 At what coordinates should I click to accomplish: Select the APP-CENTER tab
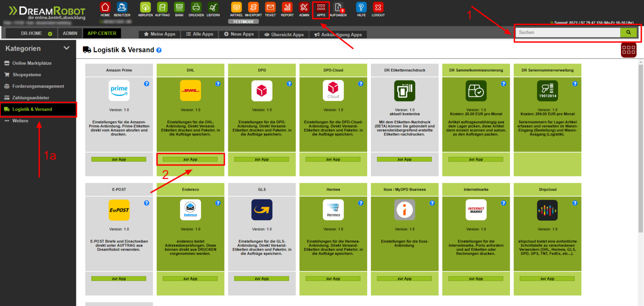[x=102, y=33]
